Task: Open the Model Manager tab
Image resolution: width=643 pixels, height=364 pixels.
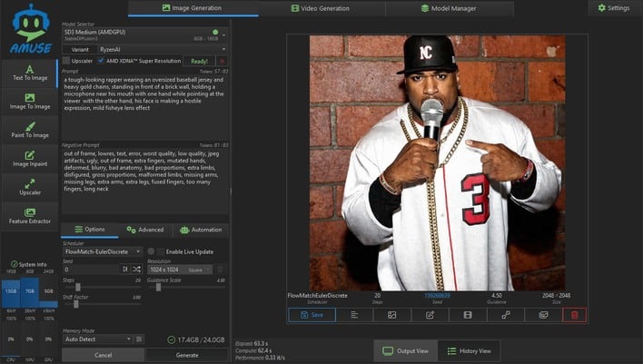Action: pos(450,8)
